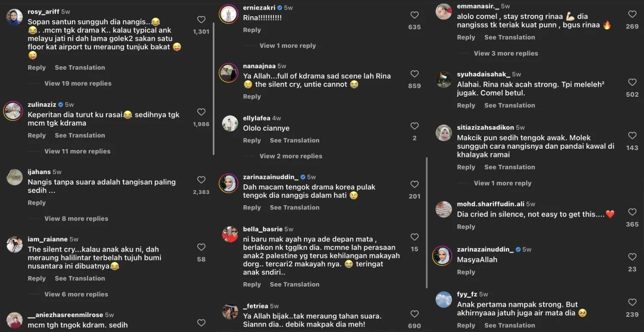Like emmanasir._'s stay strong comment
This screenshot has width=644, height=332.
click(x=632, y=14)
